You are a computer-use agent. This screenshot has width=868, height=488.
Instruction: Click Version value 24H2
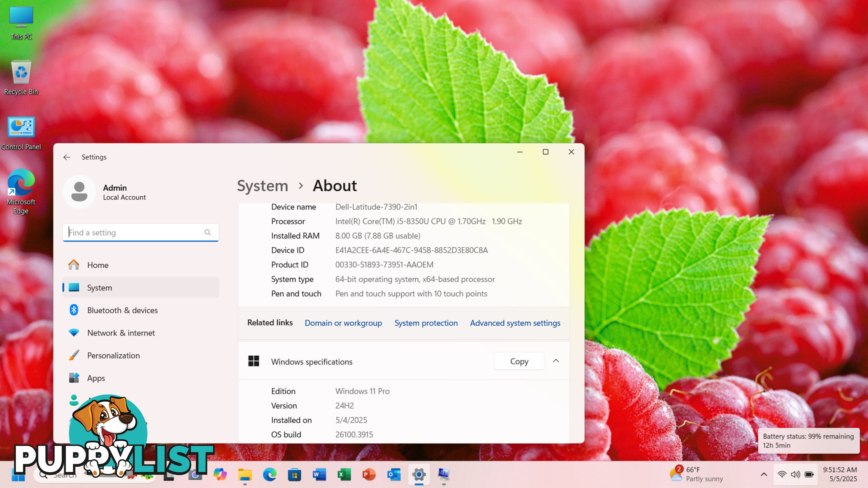point(344,406)
